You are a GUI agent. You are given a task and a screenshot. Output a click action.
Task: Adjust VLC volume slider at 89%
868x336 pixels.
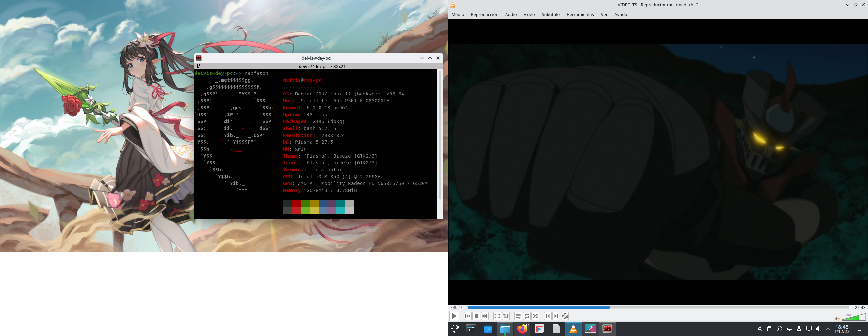[854, 317]
